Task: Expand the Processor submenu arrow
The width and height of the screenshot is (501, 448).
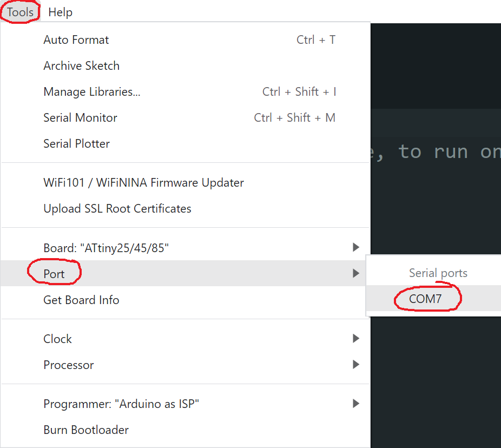Action: 355,365
